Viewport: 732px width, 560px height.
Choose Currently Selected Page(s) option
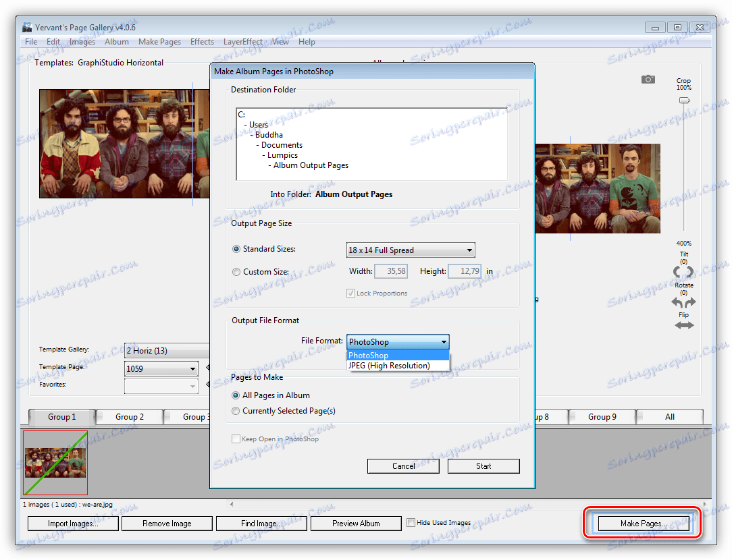236,411
